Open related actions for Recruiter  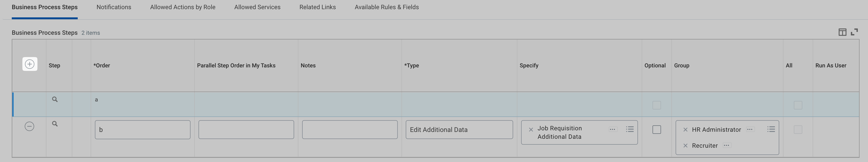[x=726, y=146]
